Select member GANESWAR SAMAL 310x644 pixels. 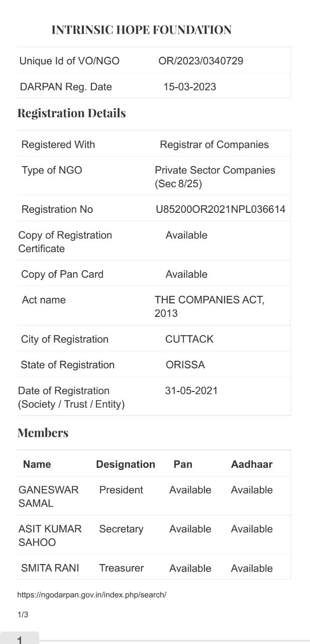(x=48, y=497)
